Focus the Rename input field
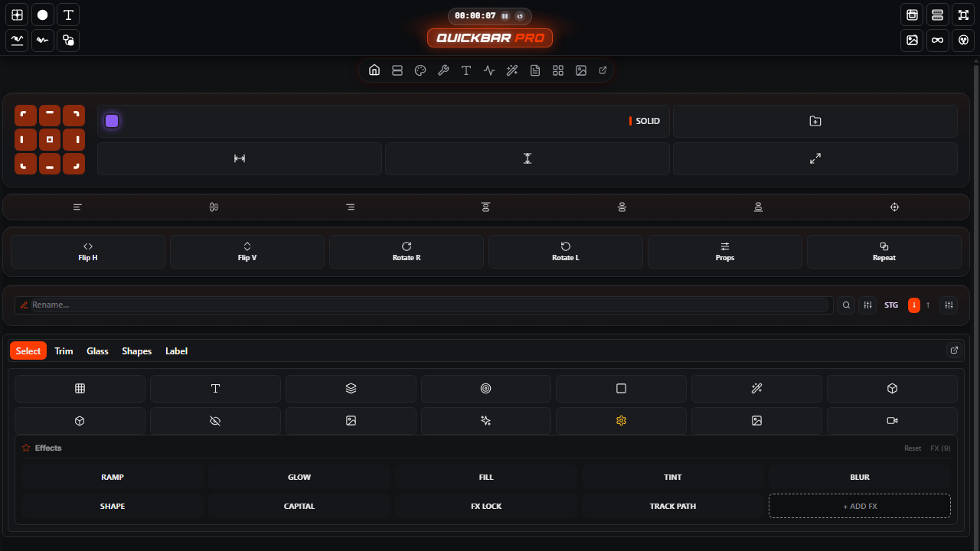Viewport: 980px width, 551px height. click(429, 305)
